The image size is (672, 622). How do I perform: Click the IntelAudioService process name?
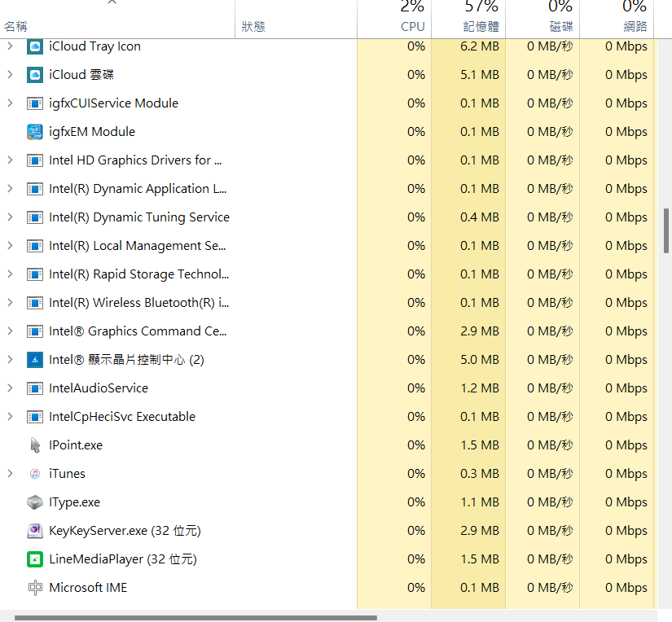click(99, 388)
